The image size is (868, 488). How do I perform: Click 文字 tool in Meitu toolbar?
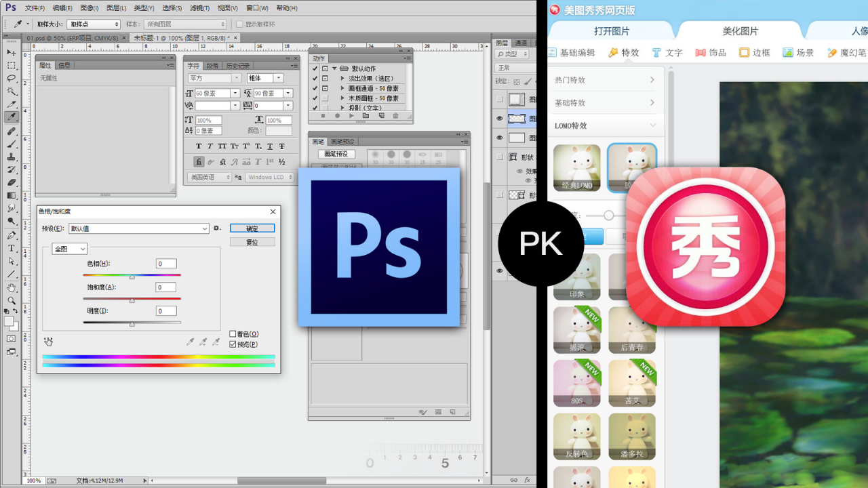point(667,52)
